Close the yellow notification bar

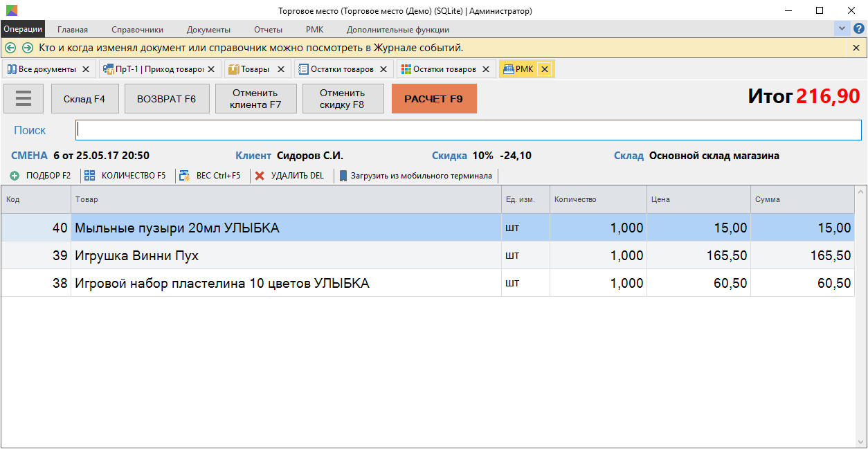[x=856, y=48]
